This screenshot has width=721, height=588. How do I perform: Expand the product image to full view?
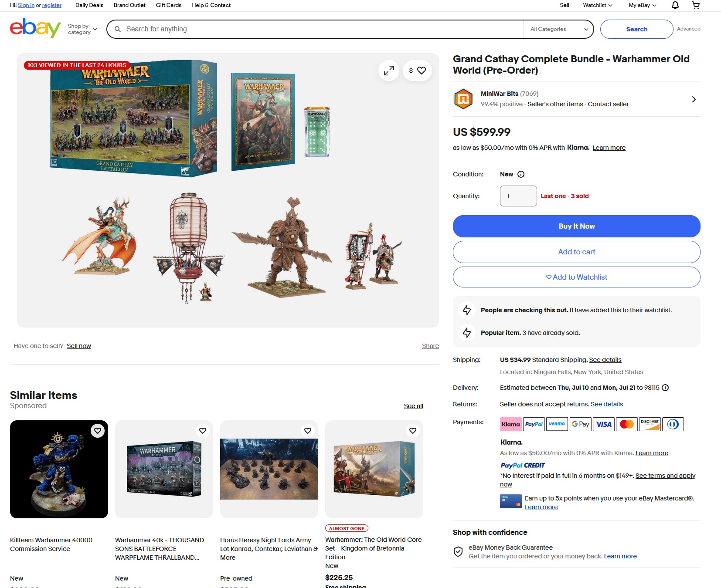(389, 71)
